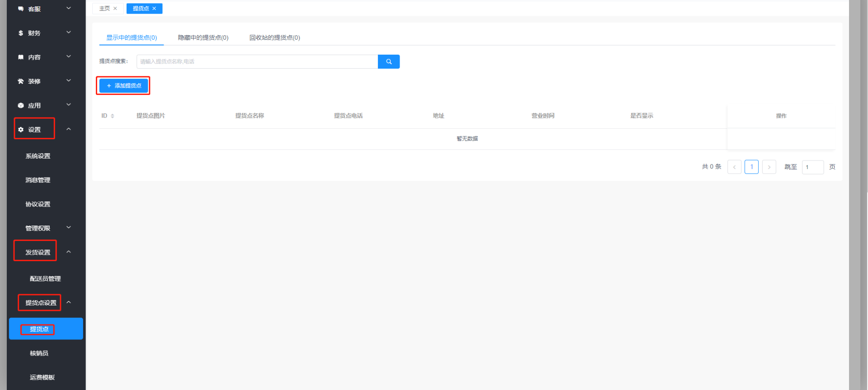Expand the 管理权限 submenu chevron
868x390 pixels.
pos(69,228)
